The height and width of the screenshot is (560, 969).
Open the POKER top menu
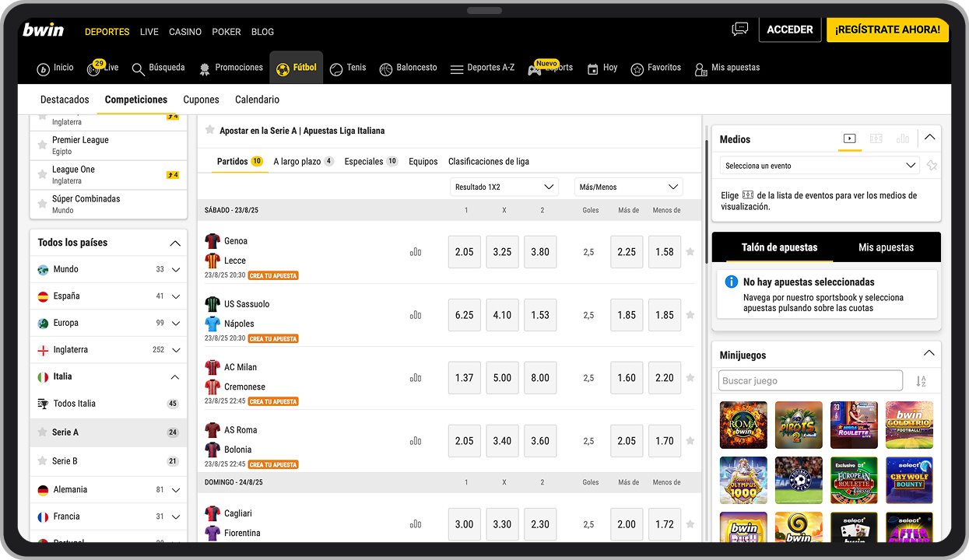tap(226, 32)
